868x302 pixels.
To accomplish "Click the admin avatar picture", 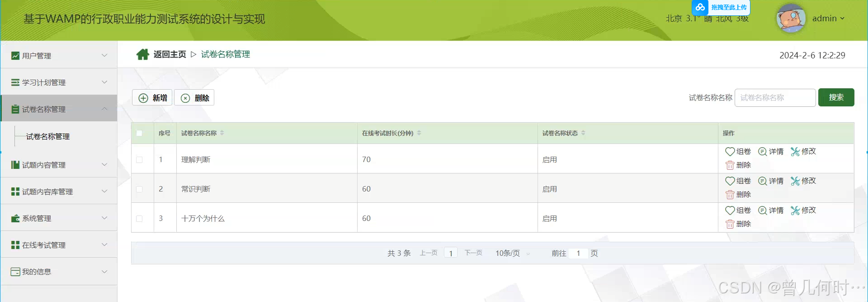I will [x=791, y=19].
